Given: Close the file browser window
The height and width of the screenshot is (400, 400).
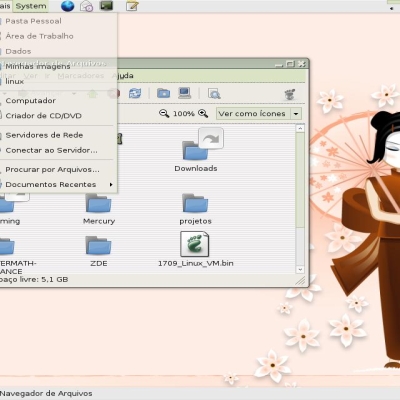Looking at the screenshot, I should pyautogui.click(x=302, y=64).
